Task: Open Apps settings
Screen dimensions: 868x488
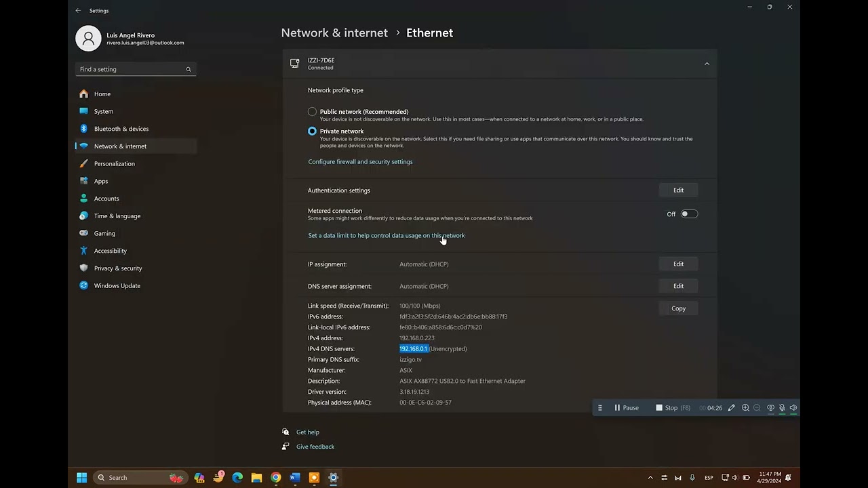Action: tap(136, 181)
